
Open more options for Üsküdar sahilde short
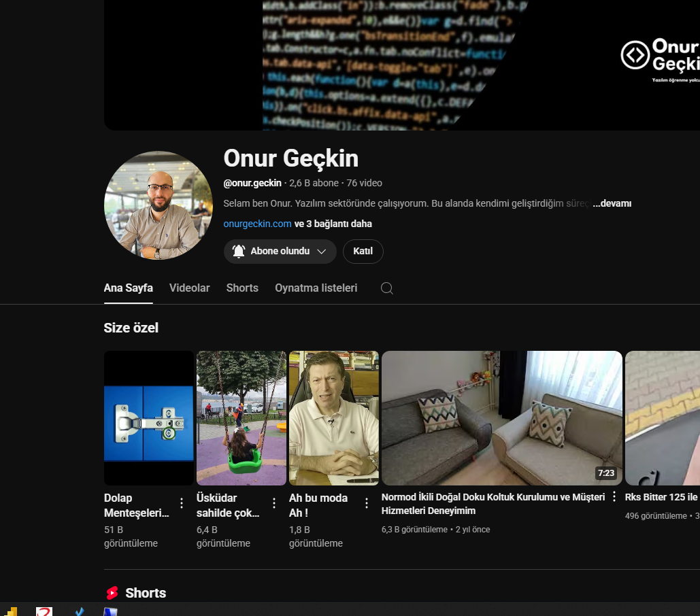click(273, 503)
